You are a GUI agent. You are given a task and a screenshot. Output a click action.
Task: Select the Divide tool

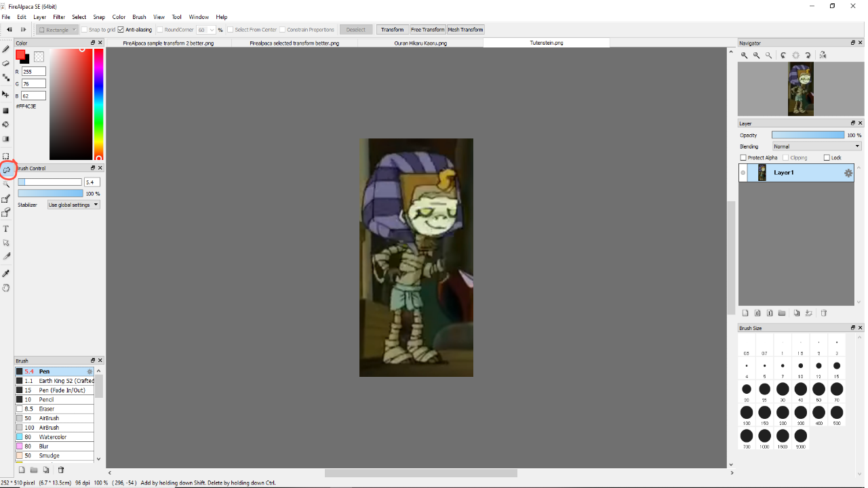(x=6, y=257)
